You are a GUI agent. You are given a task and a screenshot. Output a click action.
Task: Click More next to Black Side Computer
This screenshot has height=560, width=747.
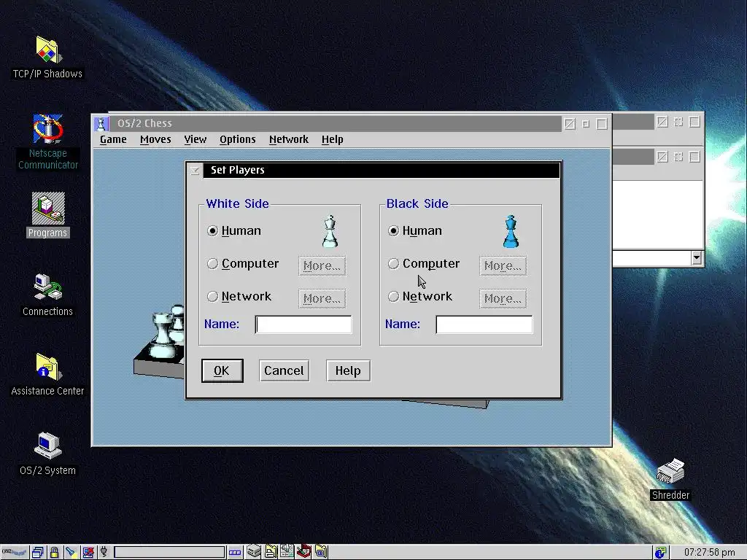tap(503, 265)
